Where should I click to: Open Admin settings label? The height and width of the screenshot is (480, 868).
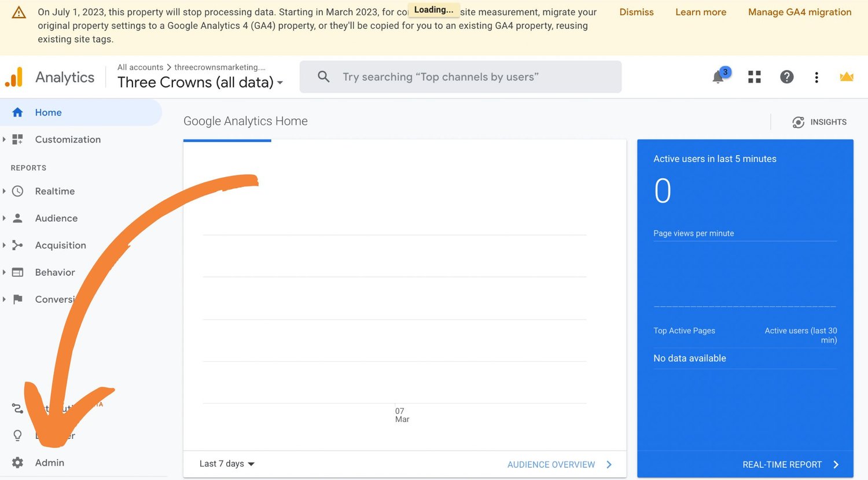click(50, 463)
